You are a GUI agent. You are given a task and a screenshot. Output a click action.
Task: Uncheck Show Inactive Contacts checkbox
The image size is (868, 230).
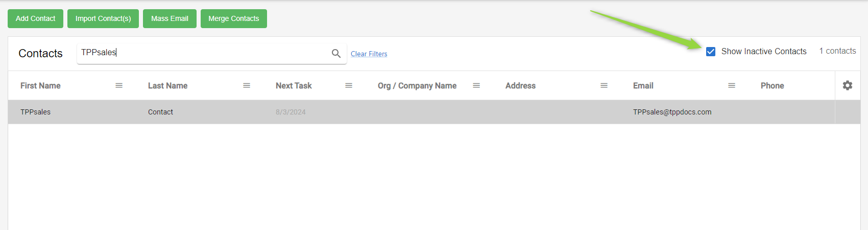click(711, 52)
